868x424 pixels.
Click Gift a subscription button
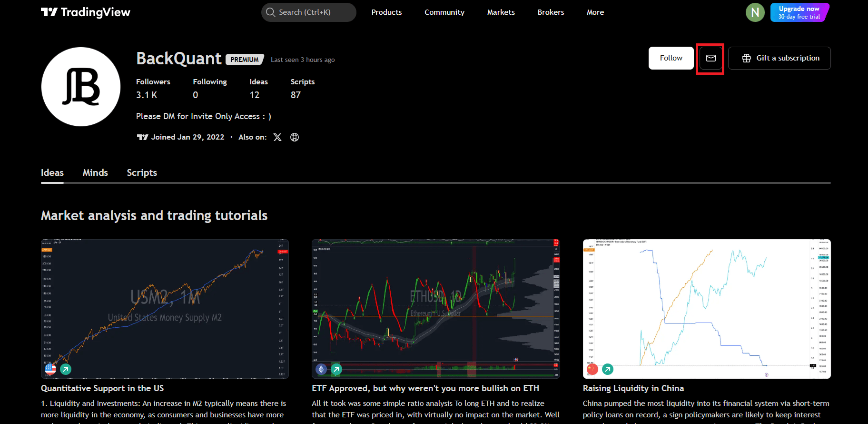[x=779, y=58]
